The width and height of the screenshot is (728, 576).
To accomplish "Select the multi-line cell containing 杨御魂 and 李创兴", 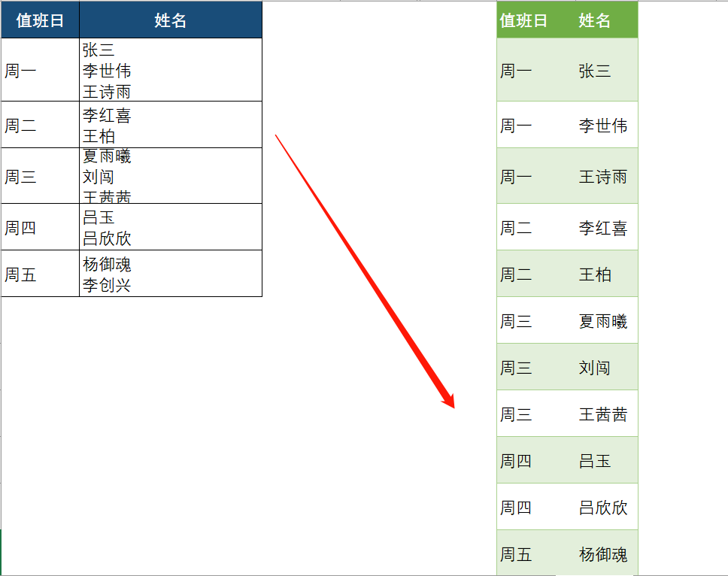I will click(x=171, y=274).
